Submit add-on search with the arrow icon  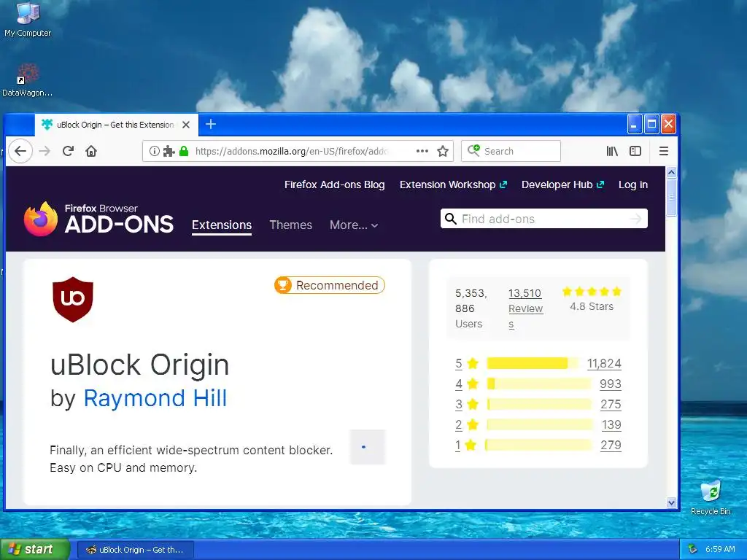tap(635, 219)
